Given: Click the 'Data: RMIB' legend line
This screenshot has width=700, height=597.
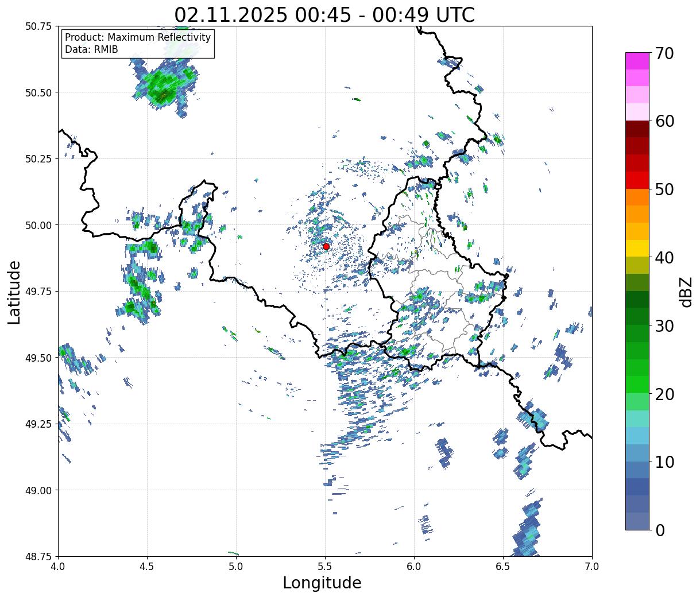Looking at the screenshot, I should click(x=91, y=49).
